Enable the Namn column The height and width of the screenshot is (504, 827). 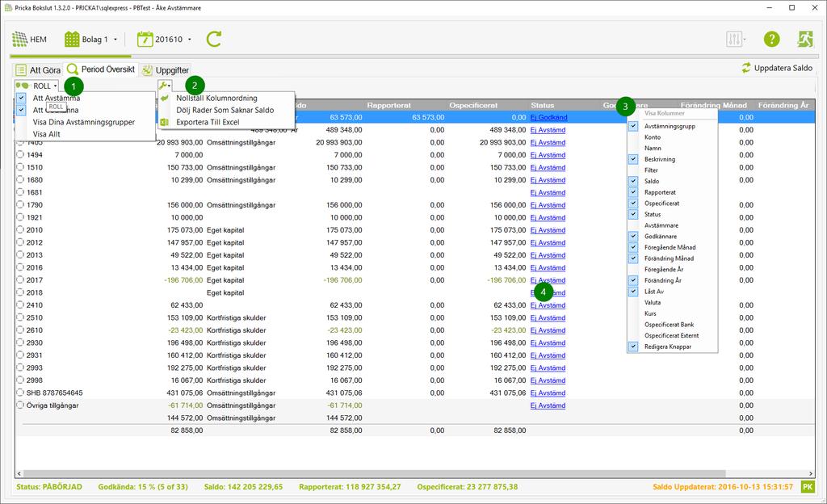point(653,148)
